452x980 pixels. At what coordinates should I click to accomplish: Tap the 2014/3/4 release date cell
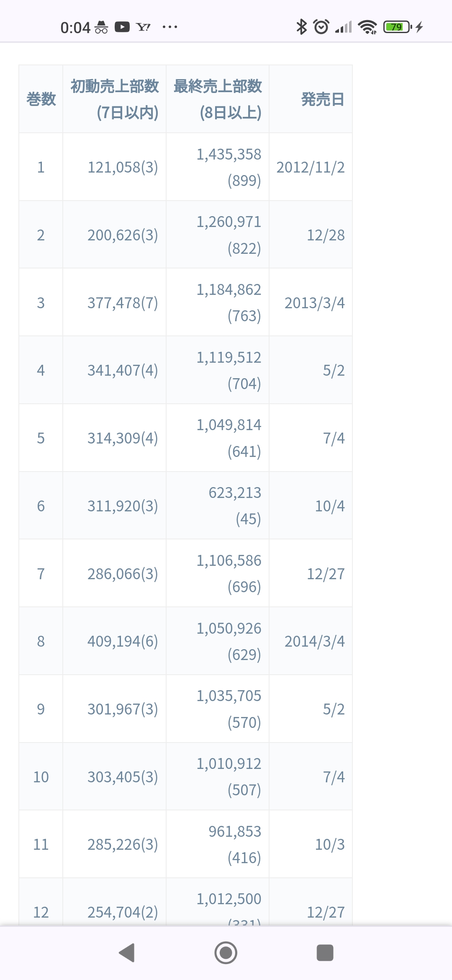pyautogui.click(x=314, y=641)
